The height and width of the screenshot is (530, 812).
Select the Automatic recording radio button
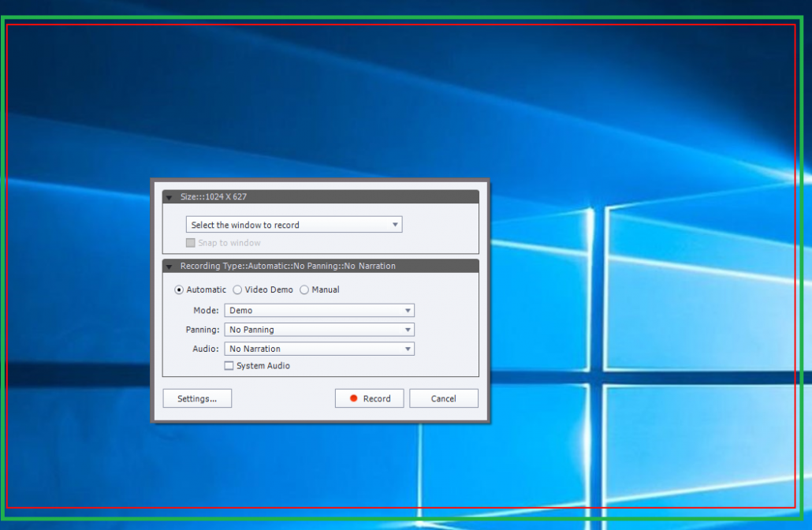179,290
